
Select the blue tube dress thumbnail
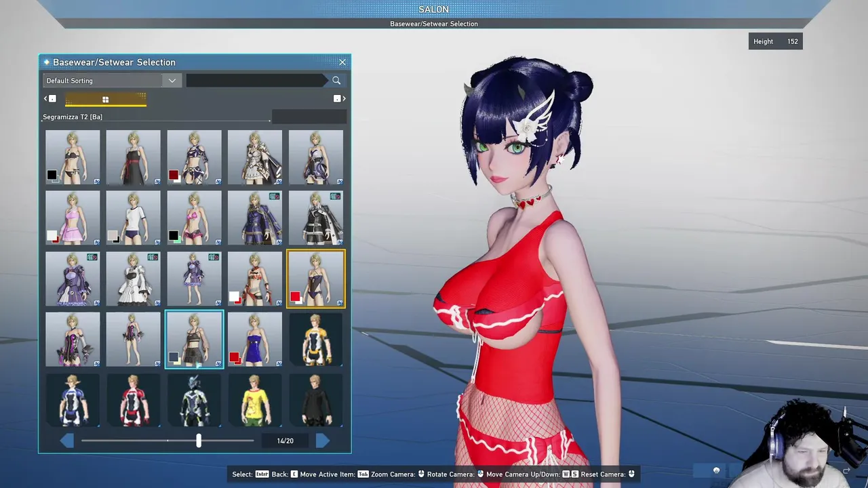tap(255, 339)
